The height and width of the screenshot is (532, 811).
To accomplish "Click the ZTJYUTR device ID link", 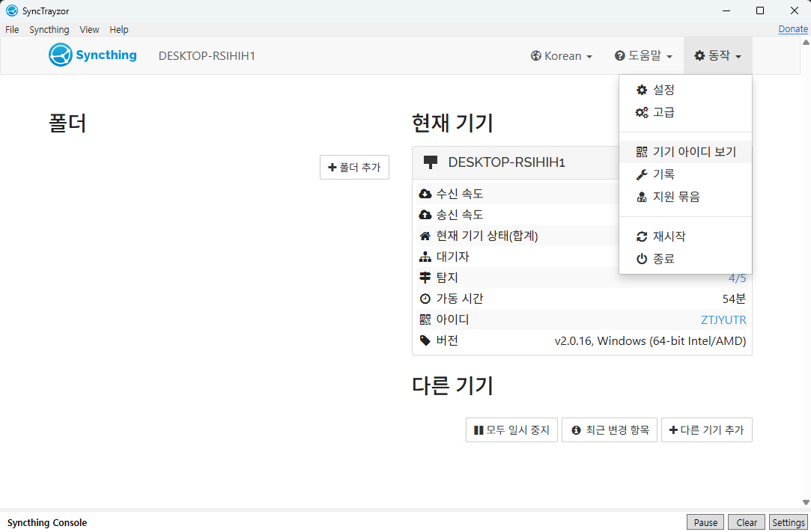I will pyautogui.click(x=723, y=320).
